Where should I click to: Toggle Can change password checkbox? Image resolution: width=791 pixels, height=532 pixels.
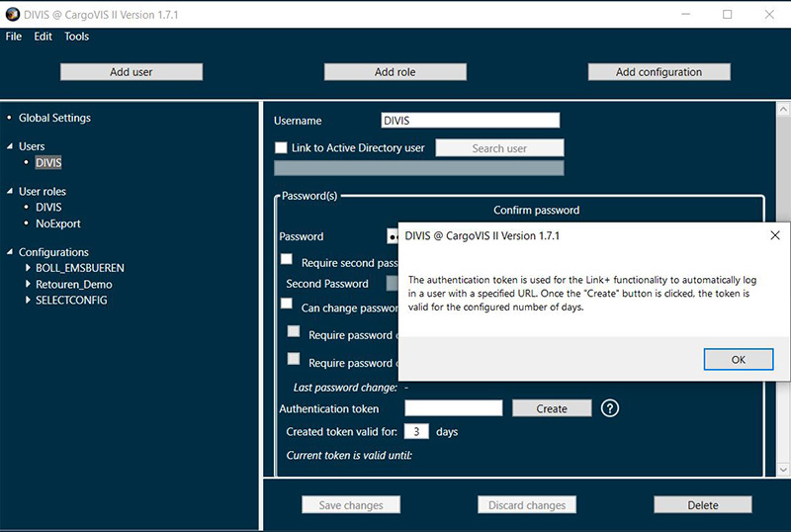click(287, 304)
